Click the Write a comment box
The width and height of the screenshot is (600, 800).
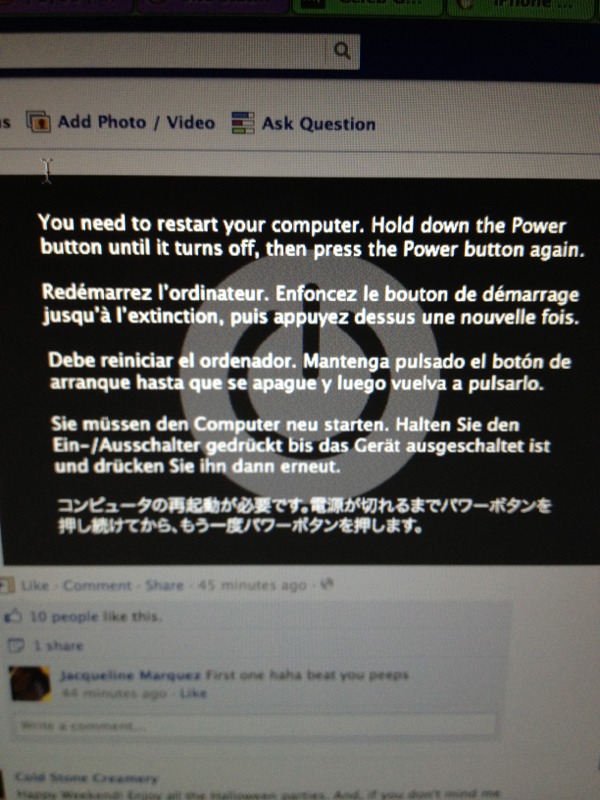pyautogui.click(x=254, y=726)
